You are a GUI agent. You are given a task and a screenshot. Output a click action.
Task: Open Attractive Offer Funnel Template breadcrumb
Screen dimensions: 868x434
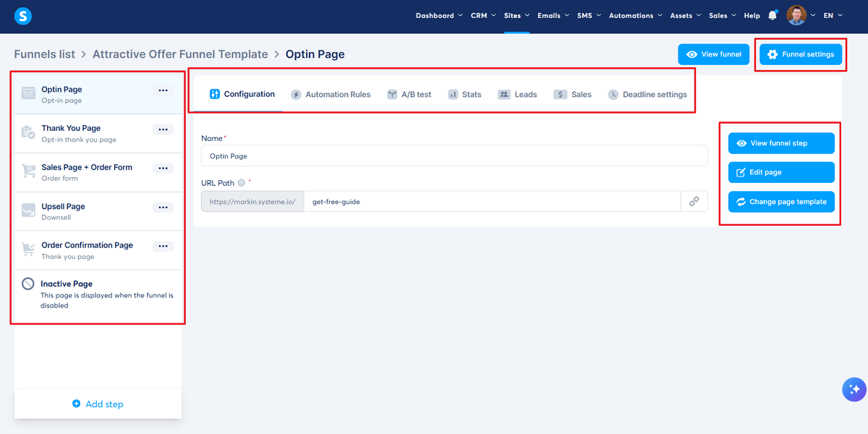coord(180,54)
